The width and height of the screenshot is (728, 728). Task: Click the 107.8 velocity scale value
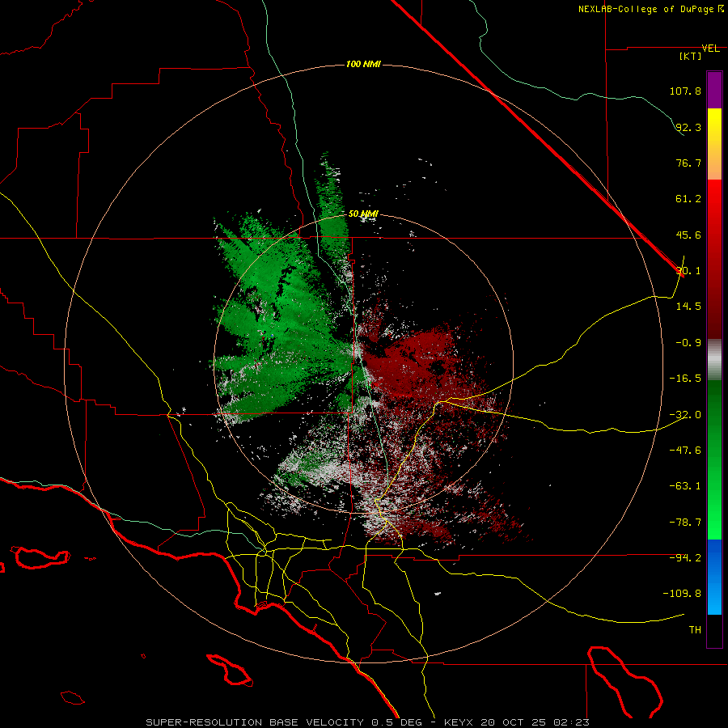pyautogui.click(x=685, y=91)
